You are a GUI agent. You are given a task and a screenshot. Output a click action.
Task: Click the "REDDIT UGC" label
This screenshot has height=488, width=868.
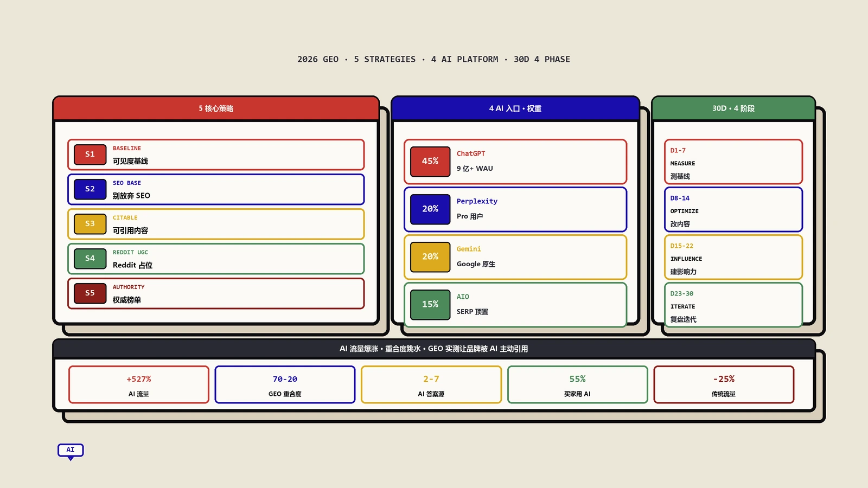130,253
